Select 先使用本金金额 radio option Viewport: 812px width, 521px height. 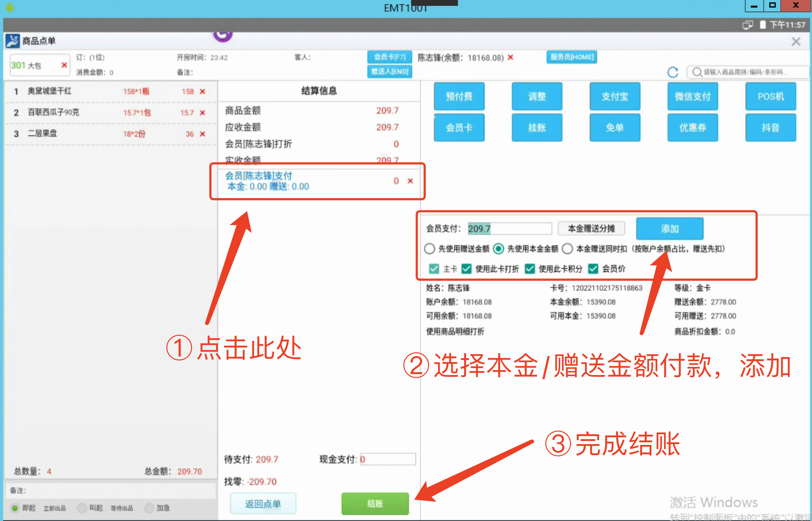[498, 249]
